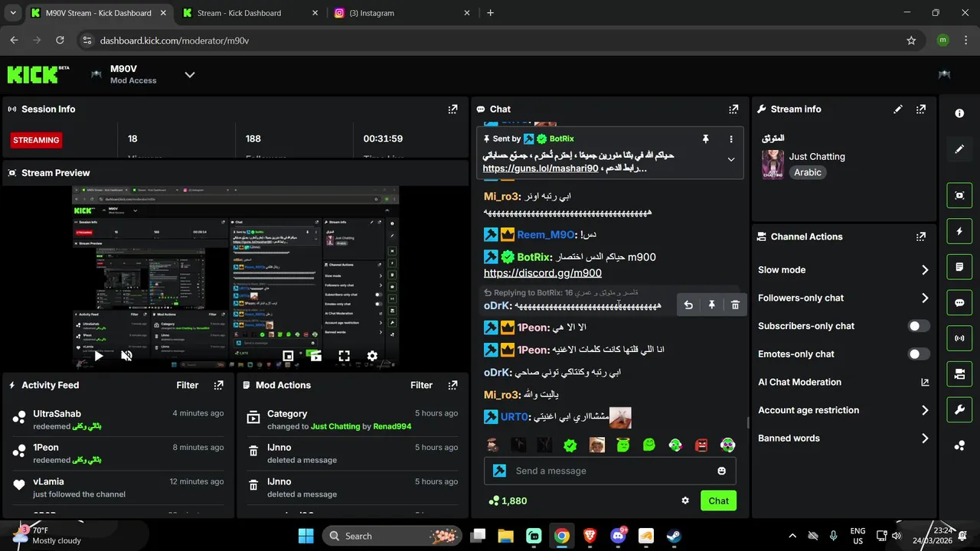Image resolution: width=980 pixels, height=551 pixels.
Task: Enter fullscreen on stream preview
Action: pyautogui.click(x=345, y=356)
